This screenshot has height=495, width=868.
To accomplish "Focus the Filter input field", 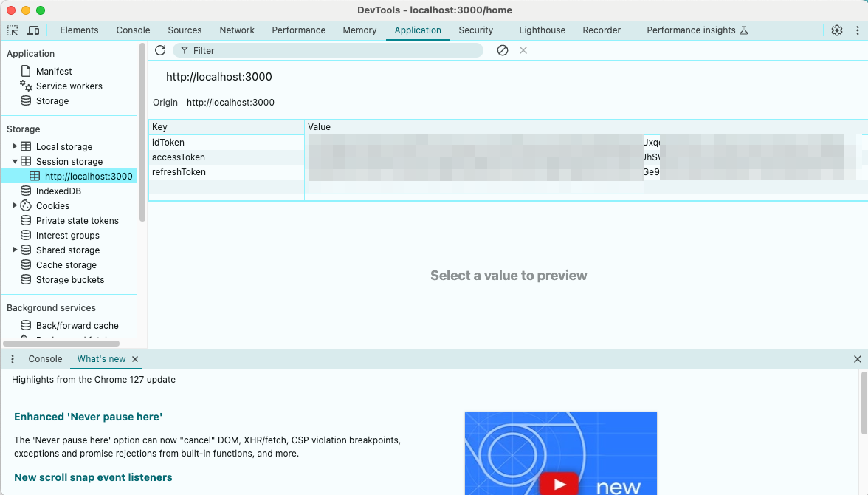I will [328, 50].
